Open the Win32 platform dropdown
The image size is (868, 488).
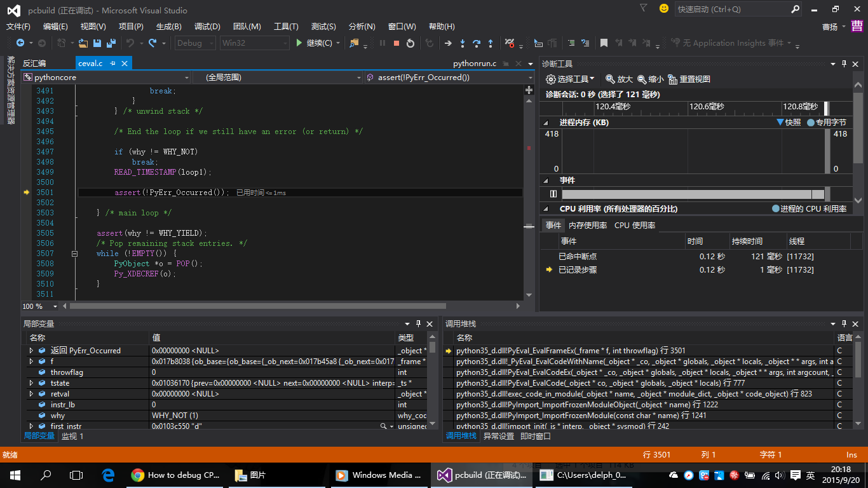pos(254,43)
